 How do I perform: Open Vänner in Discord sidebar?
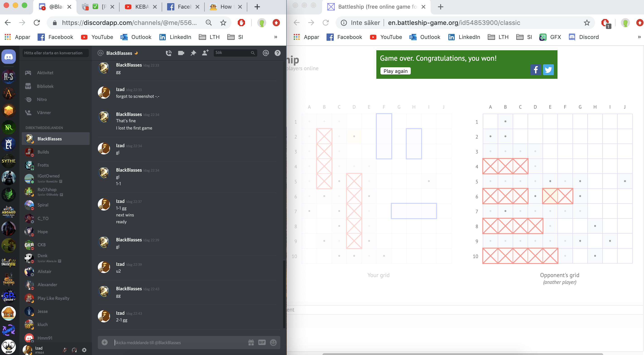(44, 113)
